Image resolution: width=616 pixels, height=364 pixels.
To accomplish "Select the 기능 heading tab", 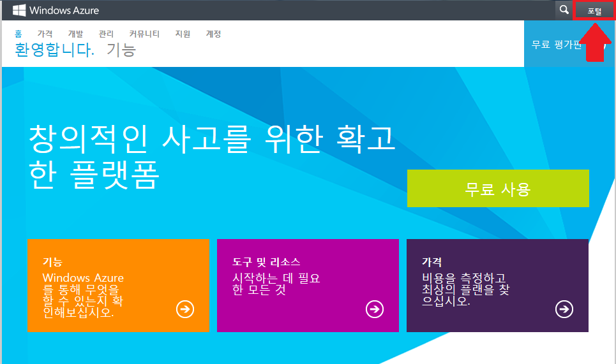I will 121,50.
